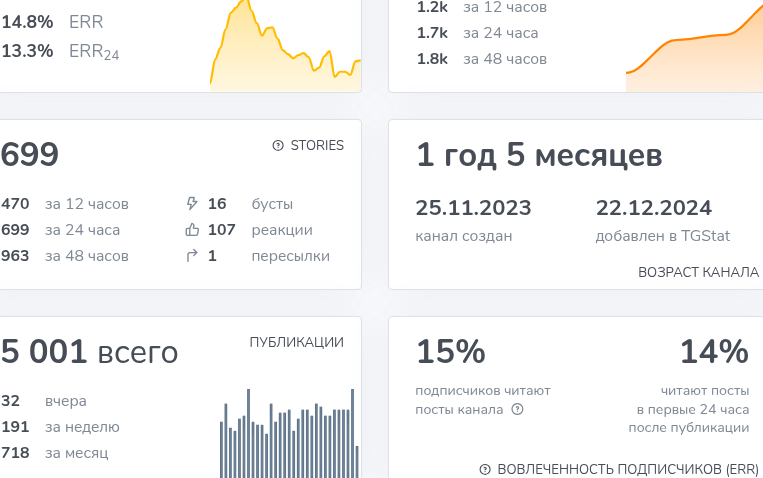Click the publications bar chart
The image size is (763, 478).
click(x=290, y=433)
